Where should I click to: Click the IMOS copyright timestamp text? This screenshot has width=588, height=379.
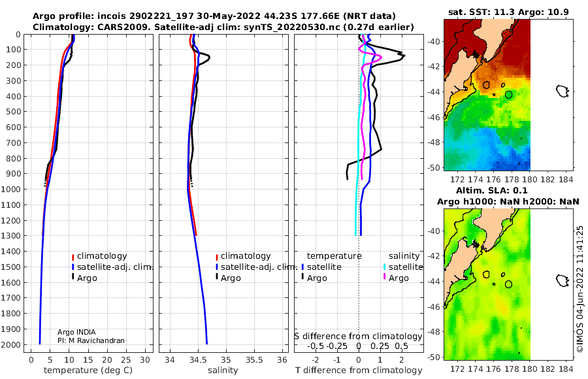pyautogui.click(x=580, y=289)
